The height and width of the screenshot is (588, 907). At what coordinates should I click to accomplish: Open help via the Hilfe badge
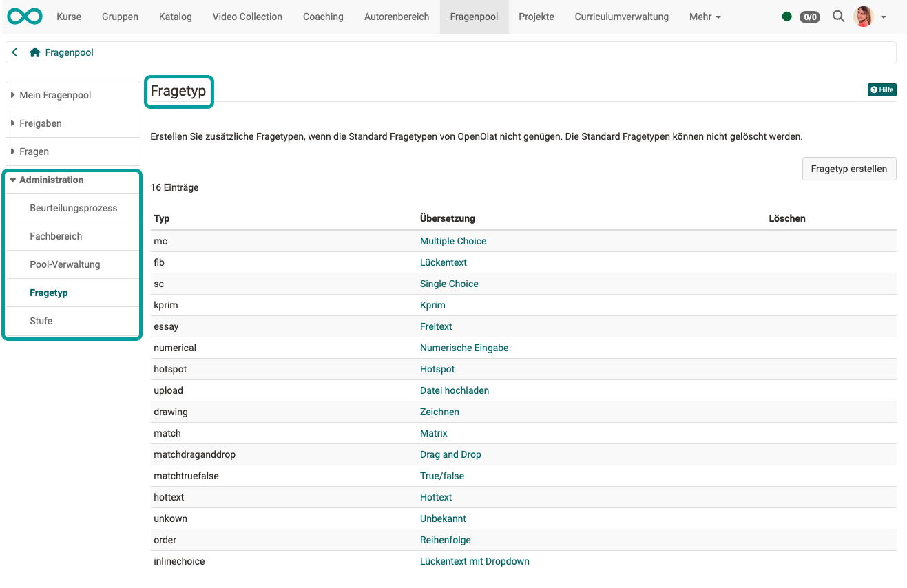coord(882,90)
